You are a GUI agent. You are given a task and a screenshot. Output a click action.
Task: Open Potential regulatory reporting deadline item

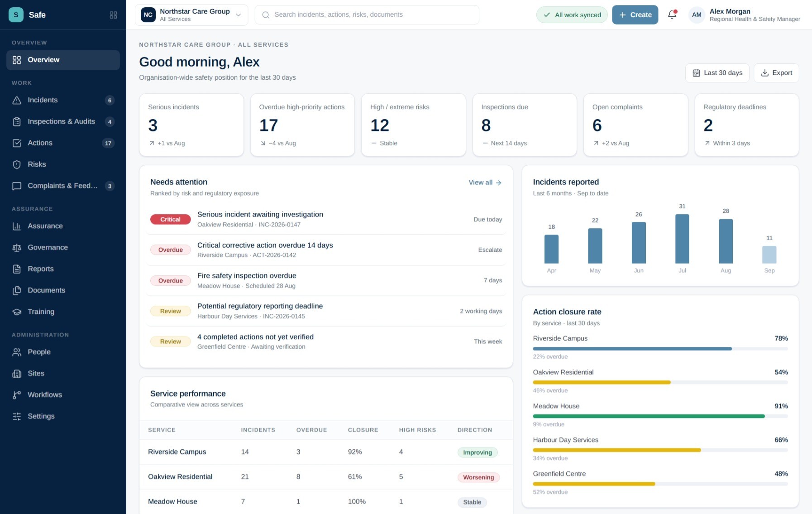[x=326, y=311]
